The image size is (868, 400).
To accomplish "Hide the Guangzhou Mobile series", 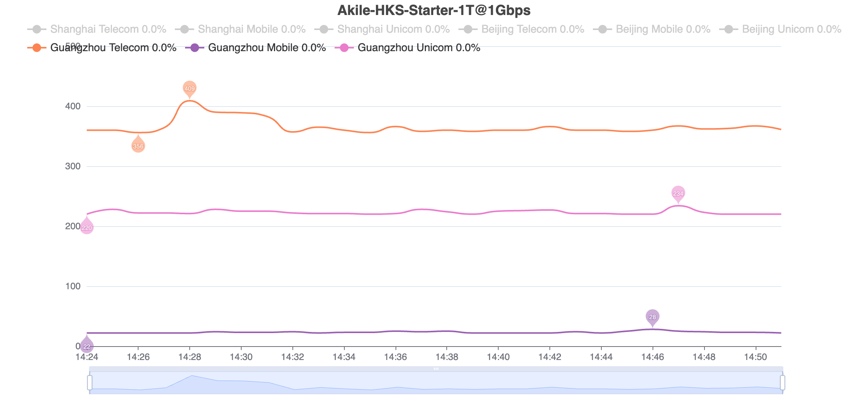I will (255, 48).
